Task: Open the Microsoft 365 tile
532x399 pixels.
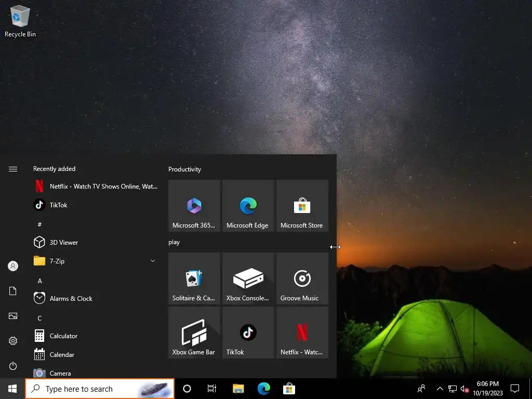Action: click(194, 206)
